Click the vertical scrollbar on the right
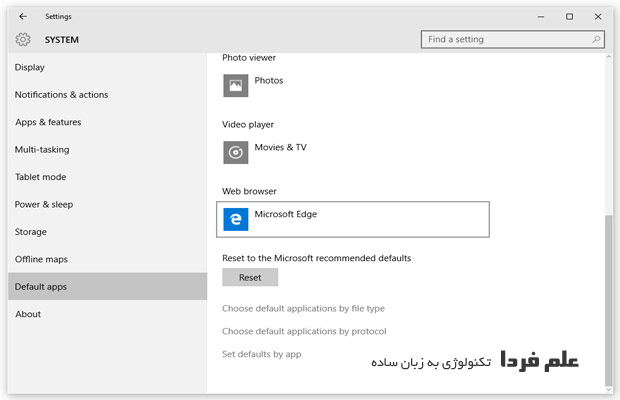620x400 pixels. (610, 300)
